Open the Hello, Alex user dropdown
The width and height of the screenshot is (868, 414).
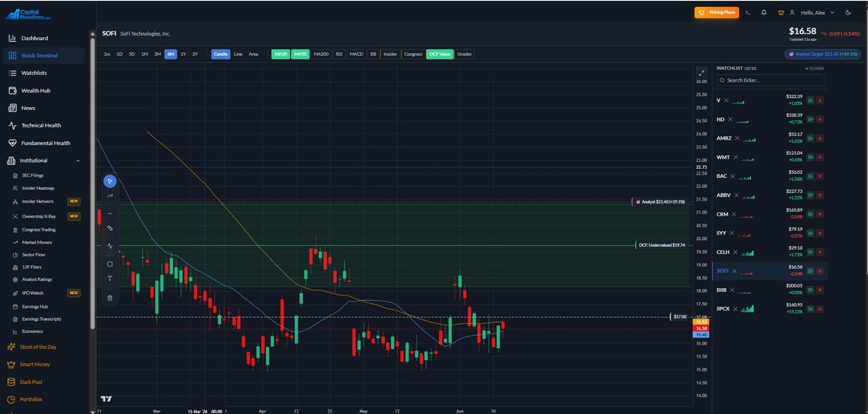pyautogui.click(x=817, y=12)
